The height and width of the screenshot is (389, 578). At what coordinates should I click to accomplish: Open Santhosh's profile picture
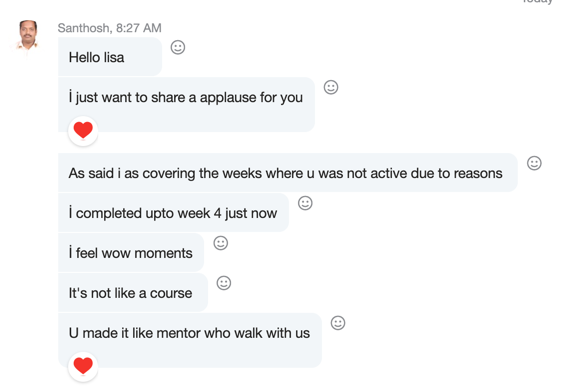pyautogui.click(x=28, y=36)
